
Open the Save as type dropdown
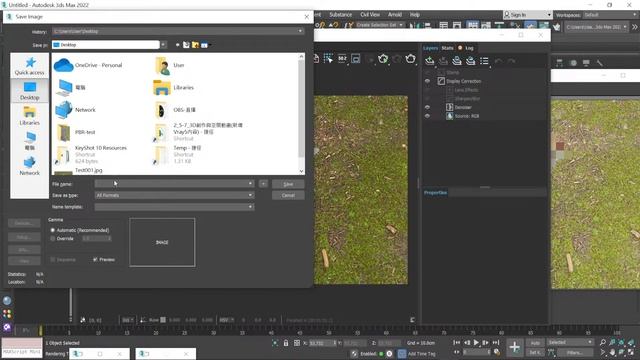250,195
